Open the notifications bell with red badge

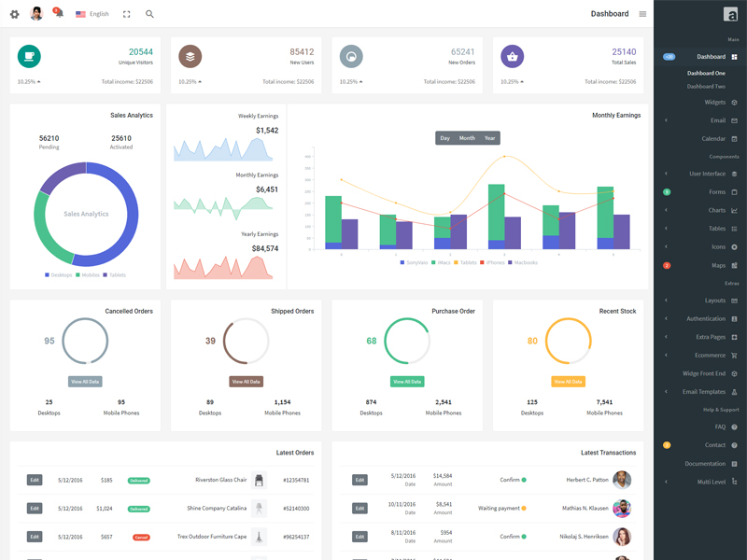(56, 12)
